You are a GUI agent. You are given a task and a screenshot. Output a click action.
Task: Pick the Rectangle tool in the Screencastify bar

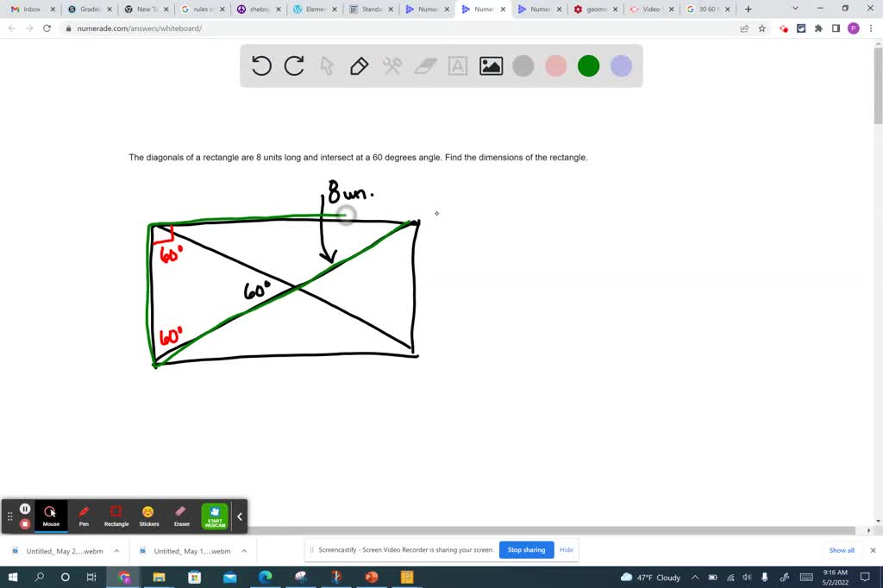[x=116, y=517]
